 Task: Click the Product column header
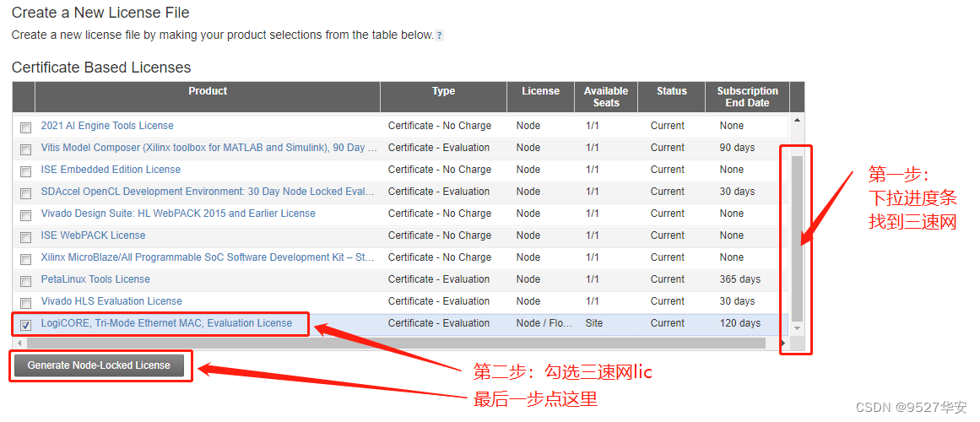(x=208, y=97)
